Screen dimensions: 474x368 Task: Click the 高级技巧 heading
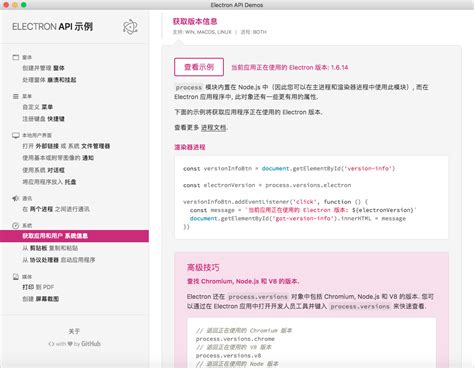(203, 267)
